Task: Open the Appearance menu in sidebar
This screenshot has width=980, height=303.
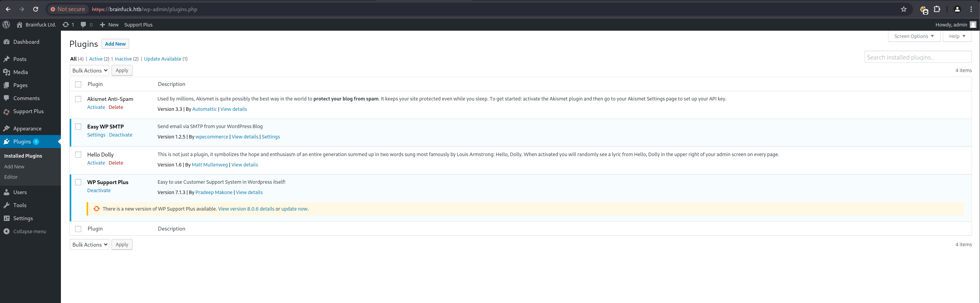Action: [27, 128]
